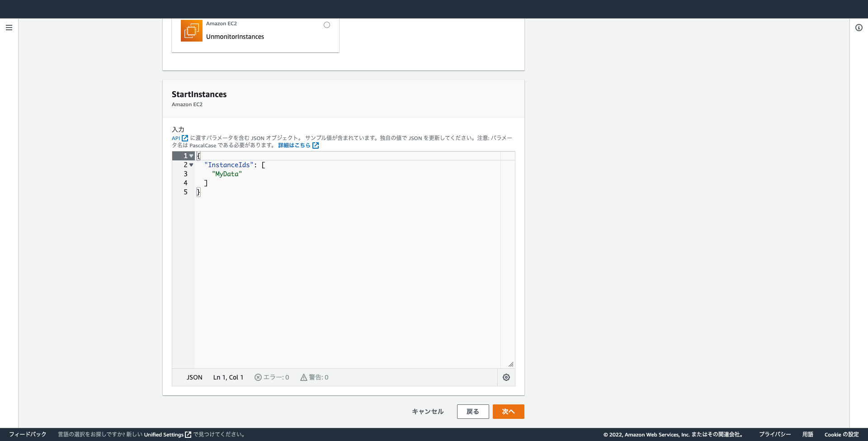The width and height of the screenshot is (868, 441).
Task: Open the フィードバック link in footer
Action: (28, 434)
